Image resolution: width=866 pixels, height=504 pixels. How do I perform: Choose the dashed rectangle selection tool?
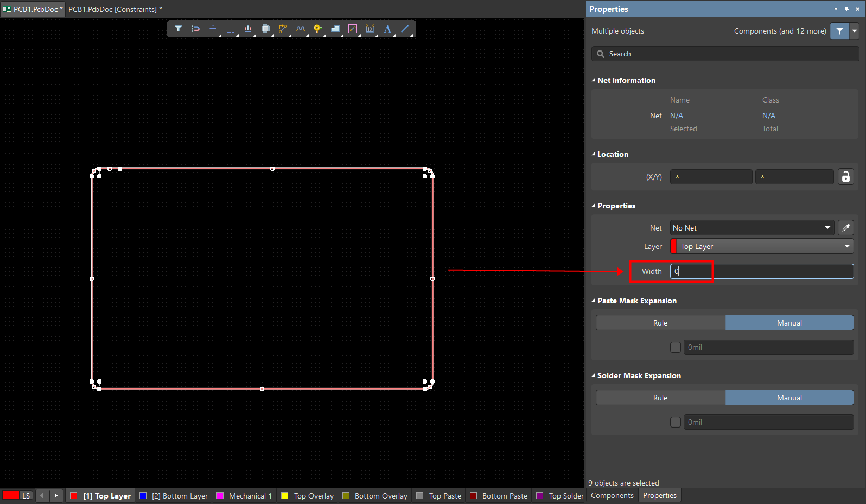(x=231, y=29)
